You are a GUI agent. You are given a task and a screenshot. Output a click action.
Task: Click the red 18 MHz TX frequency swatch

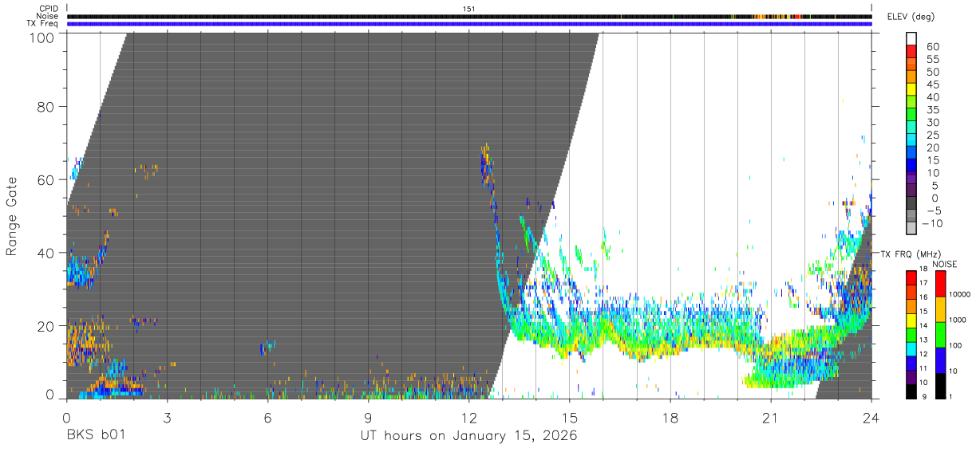coord(911,277)
